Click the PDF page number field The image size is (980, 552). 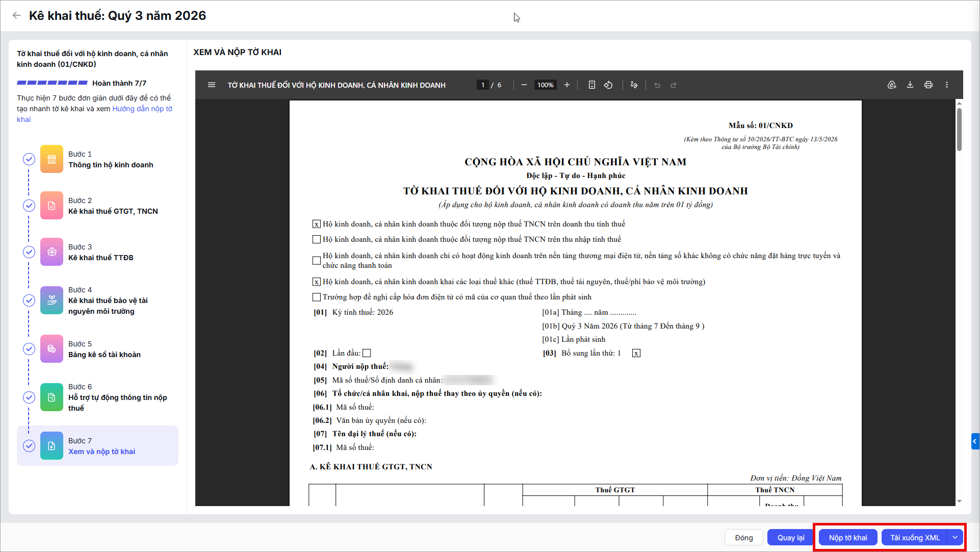tap(483, 85)
